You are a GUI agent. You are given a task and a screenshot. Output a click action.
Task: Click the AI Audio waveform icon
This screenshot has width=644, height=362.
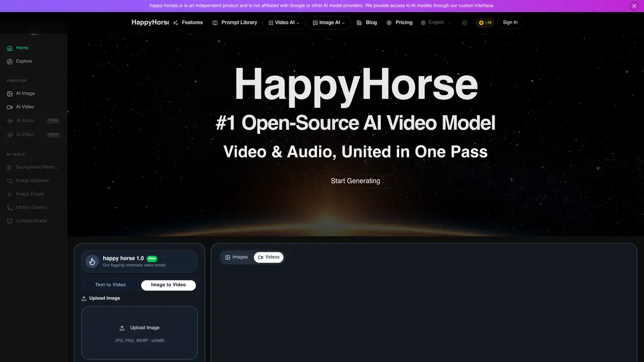tap(10, 121)
